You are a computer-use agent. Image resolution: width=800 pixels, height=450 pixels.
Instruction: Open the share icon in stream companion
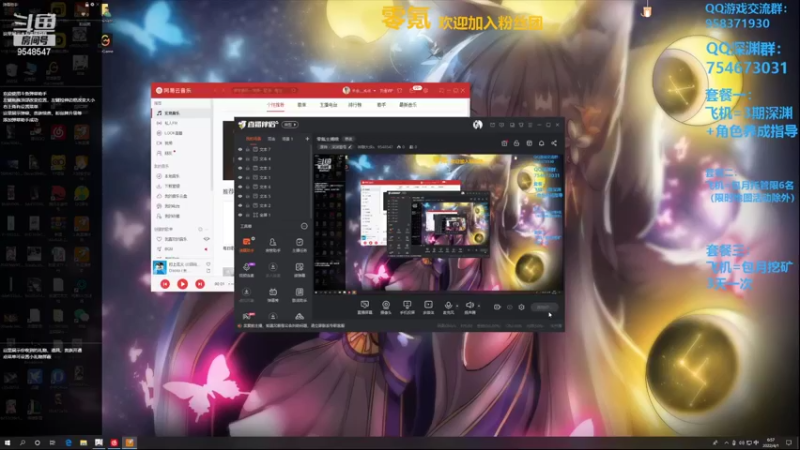[x=554, y=143]
